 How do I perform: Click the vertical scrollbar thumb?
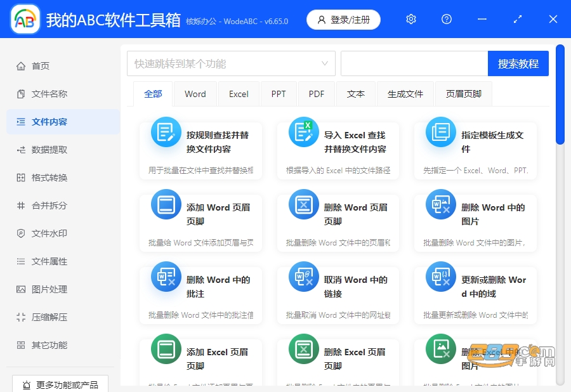coord(560,95)
